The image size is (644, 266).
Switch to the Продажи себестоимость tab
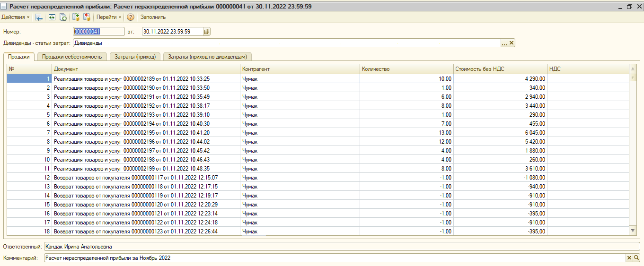coord(72,57)
